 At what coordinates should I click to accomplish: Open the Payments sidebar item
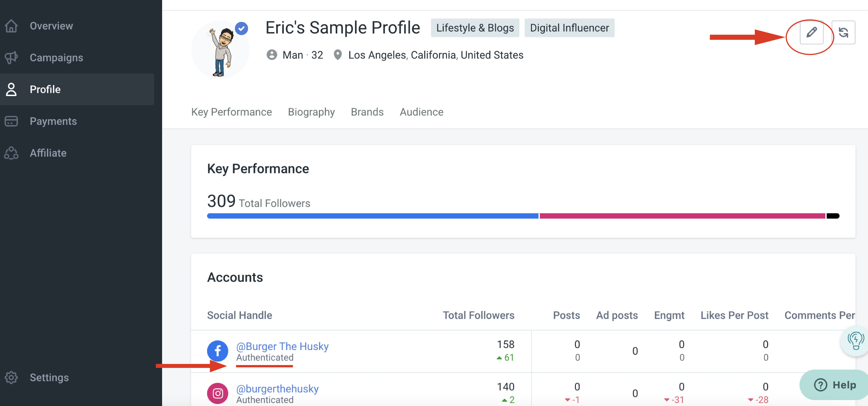(x=53, y=121)
